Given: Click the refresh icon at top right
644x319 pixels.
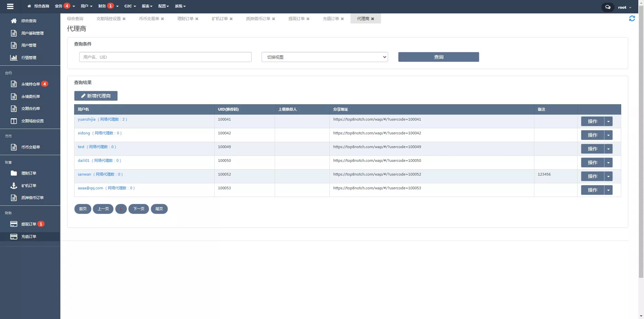Looking at the screenshot, I should [x=632, y=19].
